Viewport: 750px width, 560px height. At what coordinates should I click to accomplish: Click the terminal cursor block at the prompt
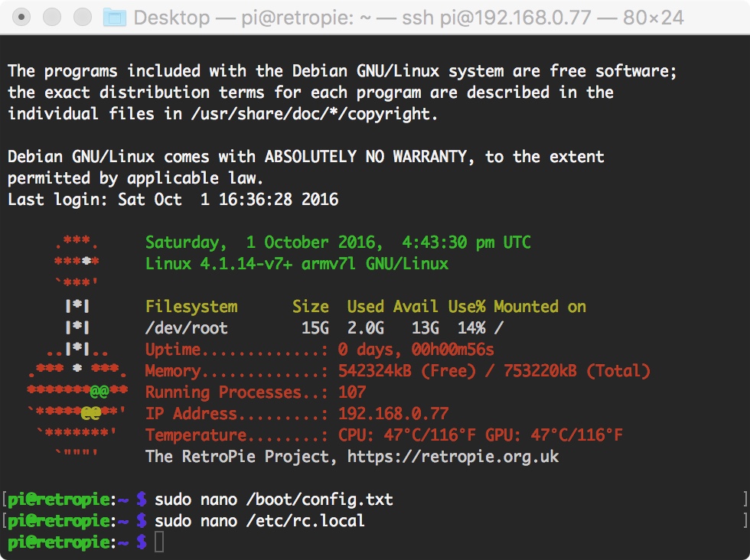[159, 542]
